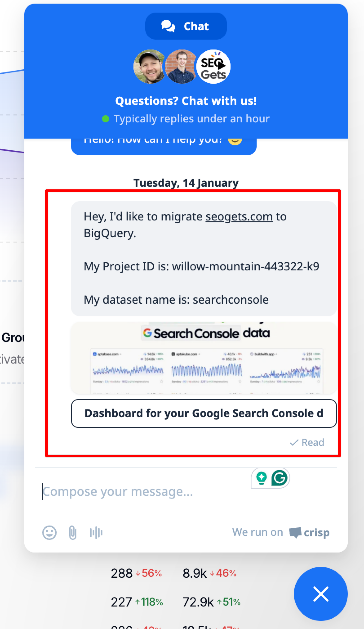Click the Grammarly G icon
The width and height of the screenshot is (364, 629).
279,478
